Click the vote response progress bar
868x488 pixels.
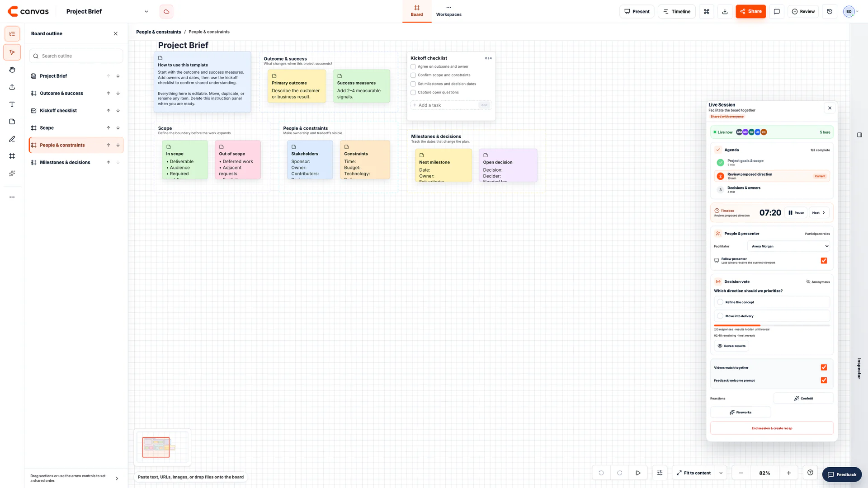click(772, 325)
